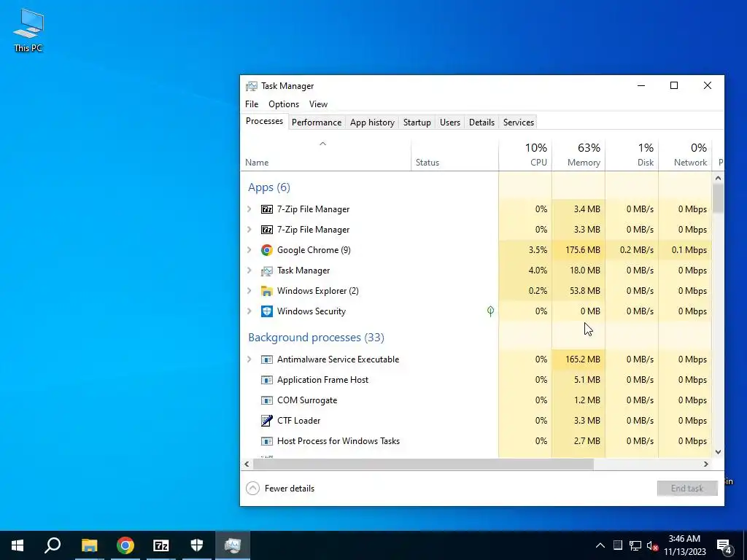Click Antimalware Service Executable icon

[x=267, y=359]
